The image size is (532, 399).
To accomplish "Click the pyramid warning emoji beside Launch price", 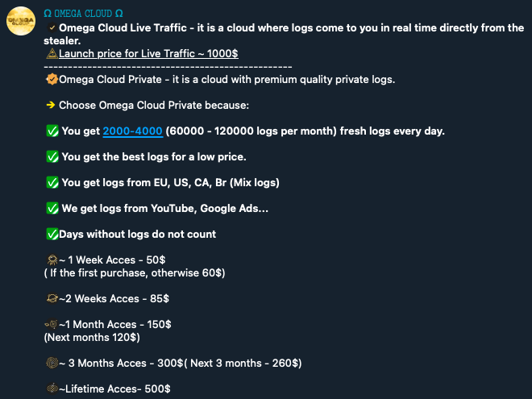I will point(52,53).
